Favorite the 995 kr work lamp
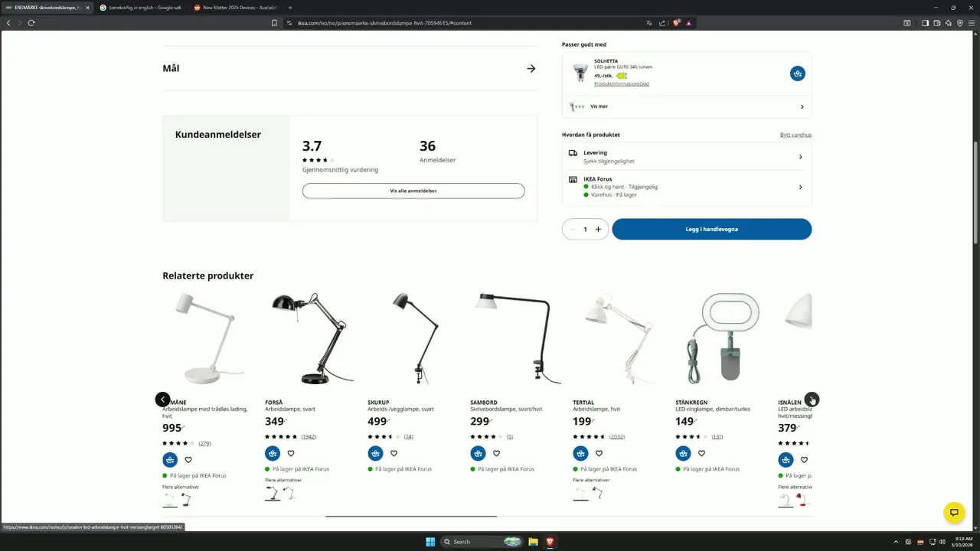This screenshot has width=980, height=551. pyautogui.click(x=188, y=460)
